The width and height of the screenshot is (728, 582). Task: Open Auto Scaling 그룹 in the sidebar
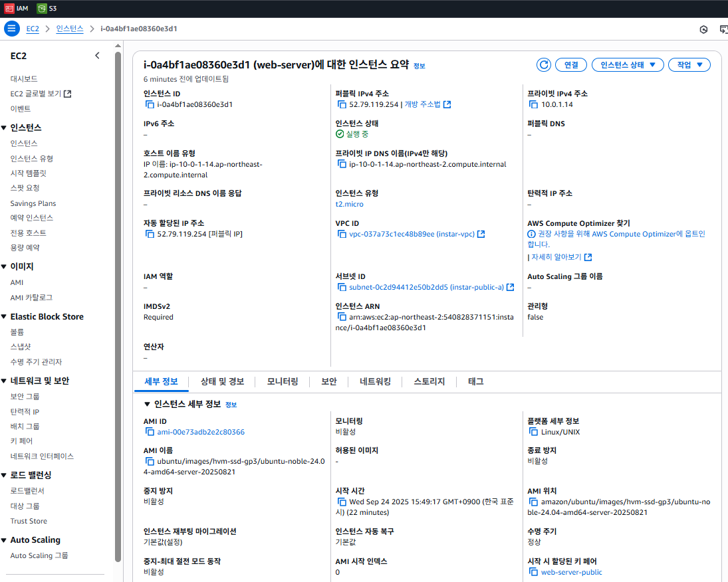(39, 555)
